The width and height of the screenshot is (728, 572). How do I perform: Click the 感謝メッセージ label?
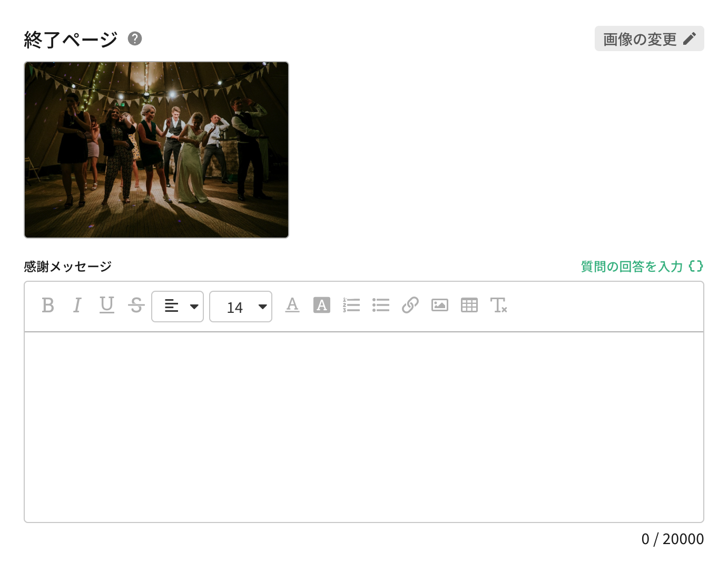tap(68, 267)
